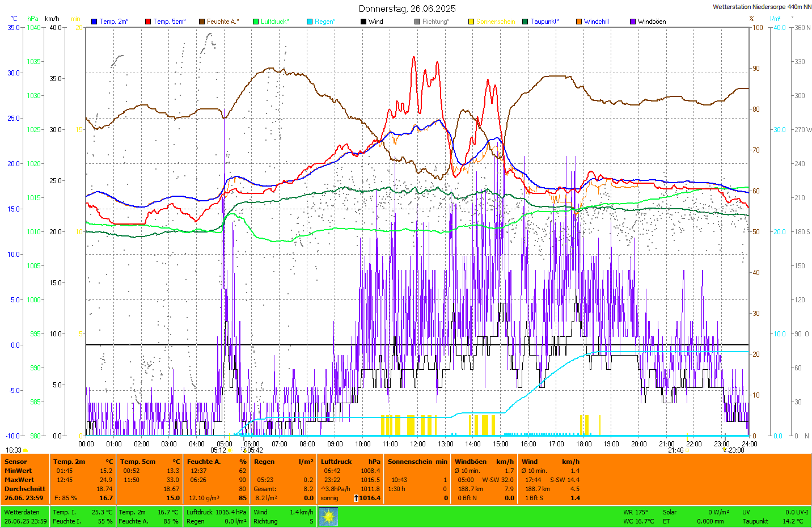The width and height of the screenshot is (812, 528).
Task: Click the Wetterstation Niedersorpe 440m NN label
Action: pyautogui.click(x=762, y=7)
